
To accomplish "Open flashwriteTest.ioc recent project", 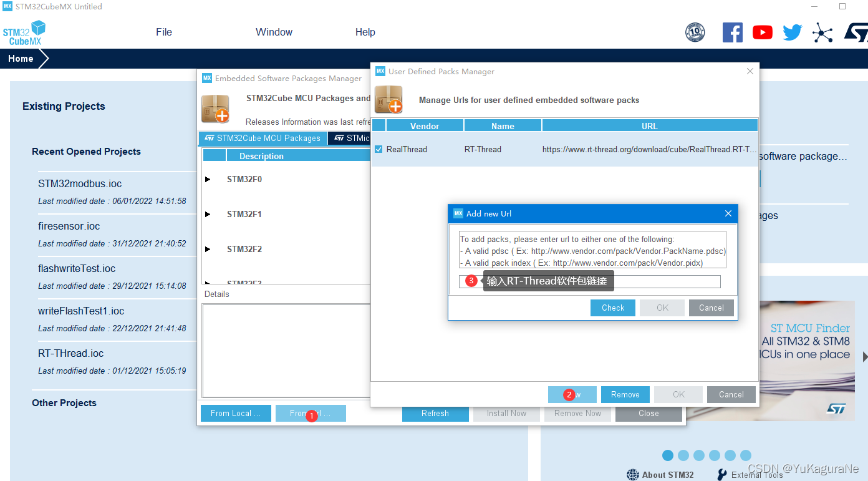I will click(77, 268).
